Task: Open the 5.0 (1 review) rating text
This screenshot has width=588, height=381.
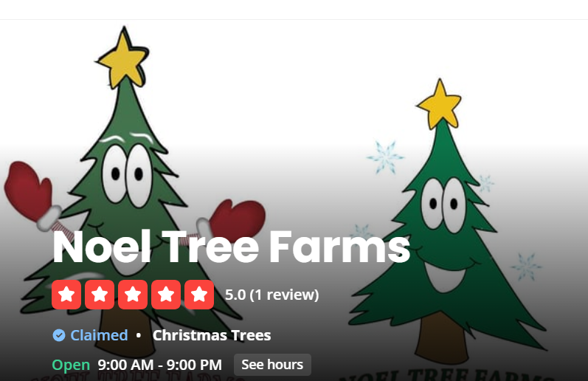Action: (x=272, y=295)
